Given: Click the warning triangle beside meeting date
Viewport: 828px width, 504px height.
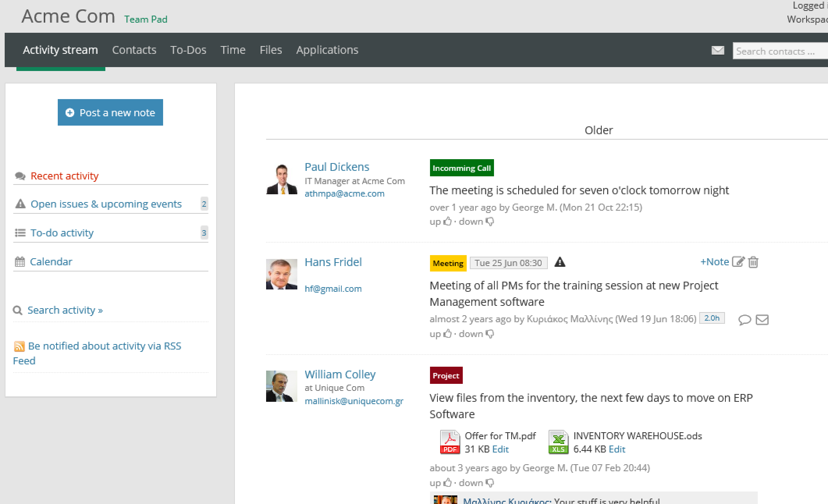Looking at the screenshot, I should [560, 262].
